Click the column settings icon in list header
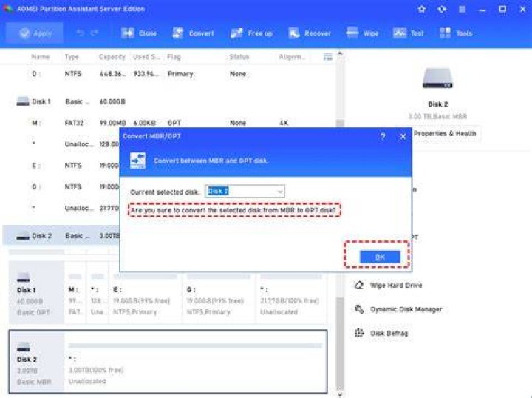The width and height of the screenshot is (532, 398). (328, 57)
